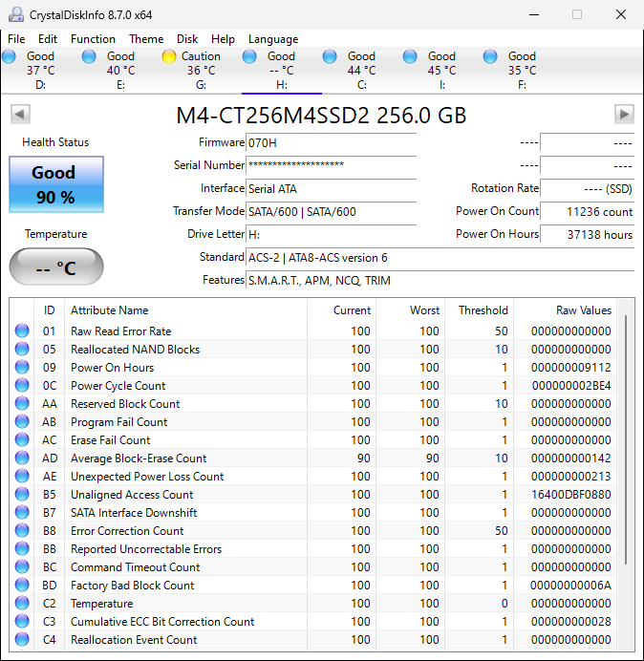Select disk I: status orb at 45 °C
Viewport: 644px width, 661px height.
[410, 56]
